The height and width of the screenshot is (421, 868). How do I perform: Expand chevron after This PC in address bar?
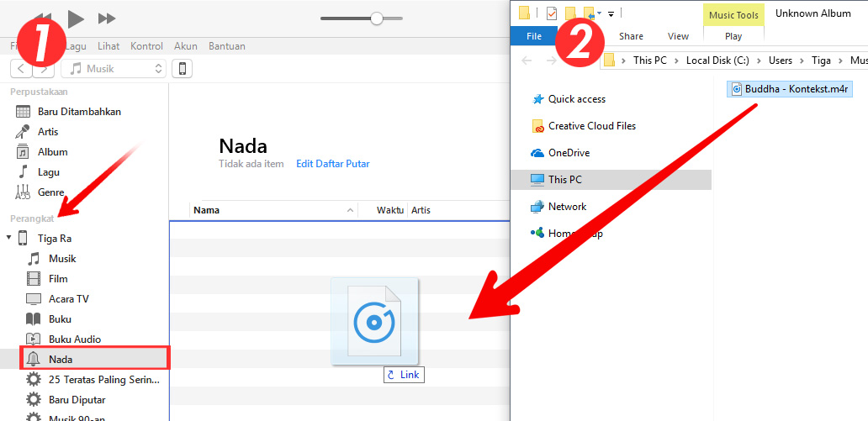click(x=676, y=61)
